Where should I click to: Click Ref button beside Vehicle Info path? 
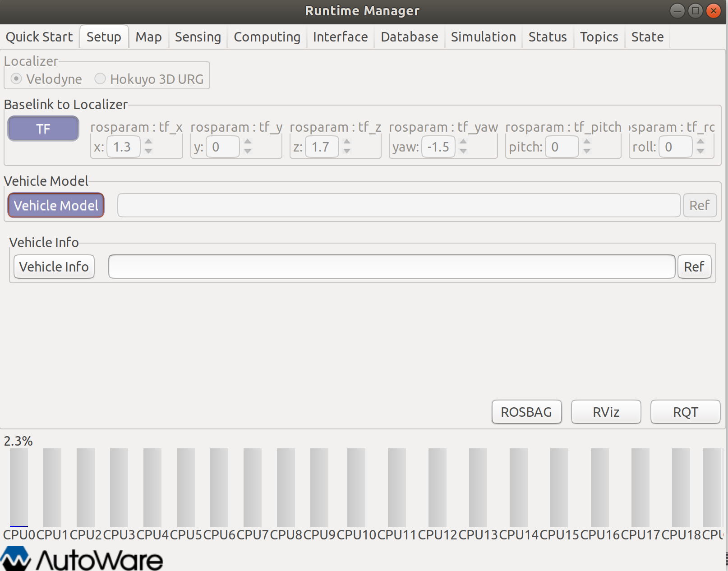click(x=694, y=267)
